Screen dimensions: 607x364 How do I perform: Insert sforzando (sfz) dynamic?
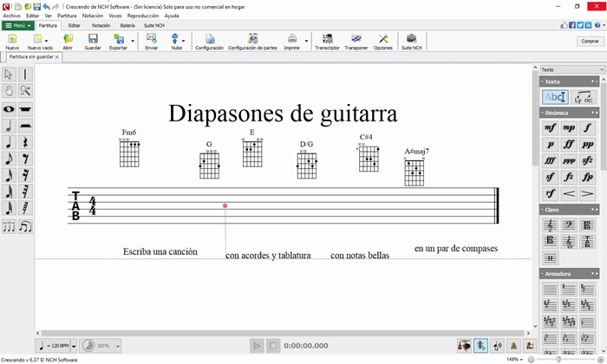coord(587,160)
